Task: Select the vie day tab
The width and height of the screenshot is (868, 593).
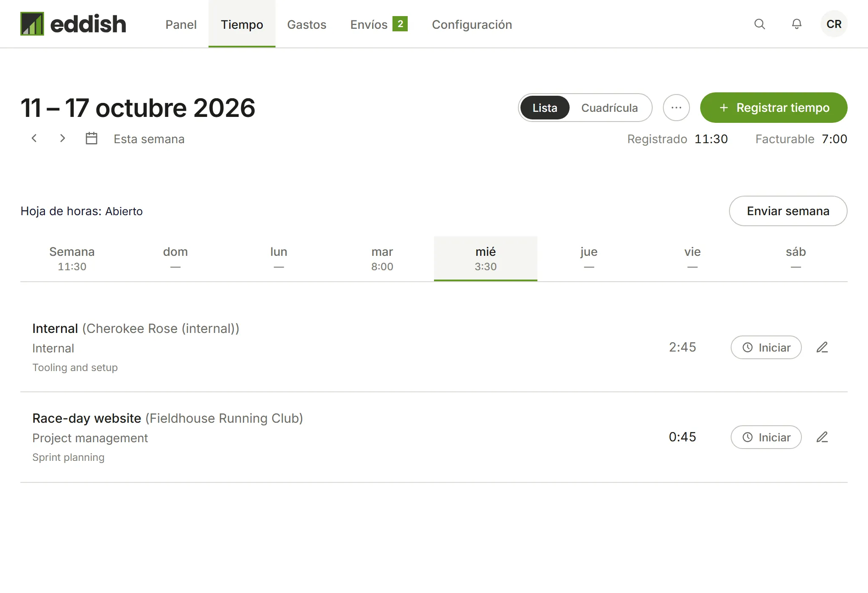Action: pyautogui.click(x=693, y=258)
